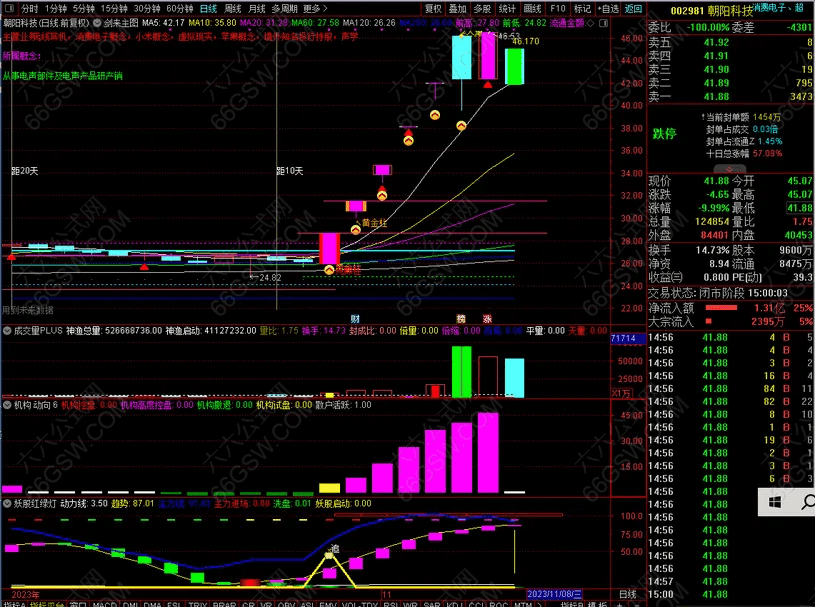
Task: Select the BRAR indicator tab
Action: pos(225,603)
